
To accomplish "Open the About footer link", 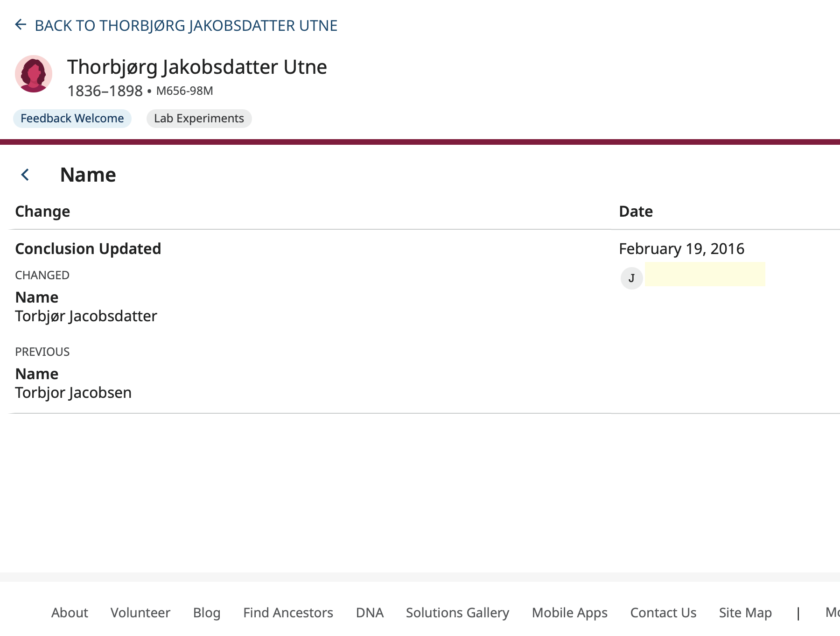I will click(x=70, y=613).
